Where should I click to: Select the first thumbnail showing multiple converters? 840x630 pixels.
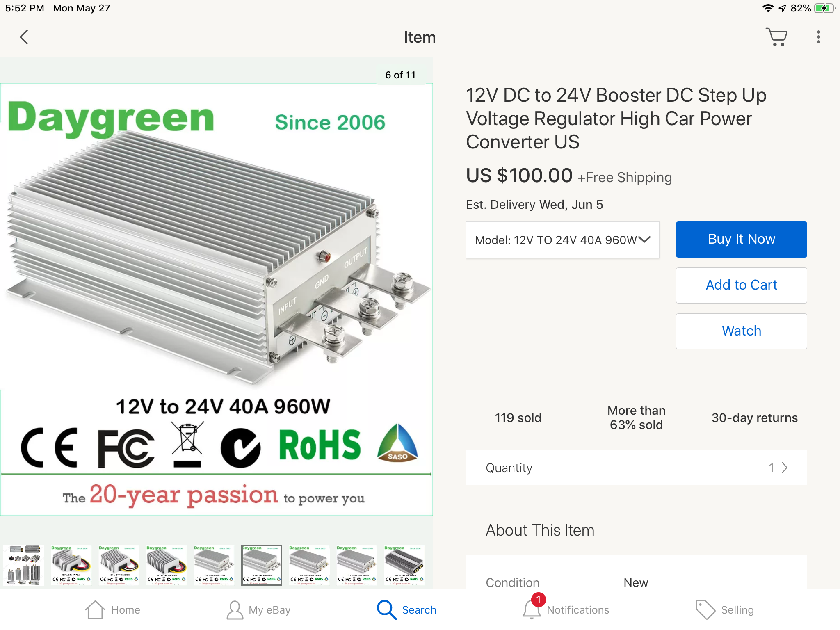coord(24,565)
